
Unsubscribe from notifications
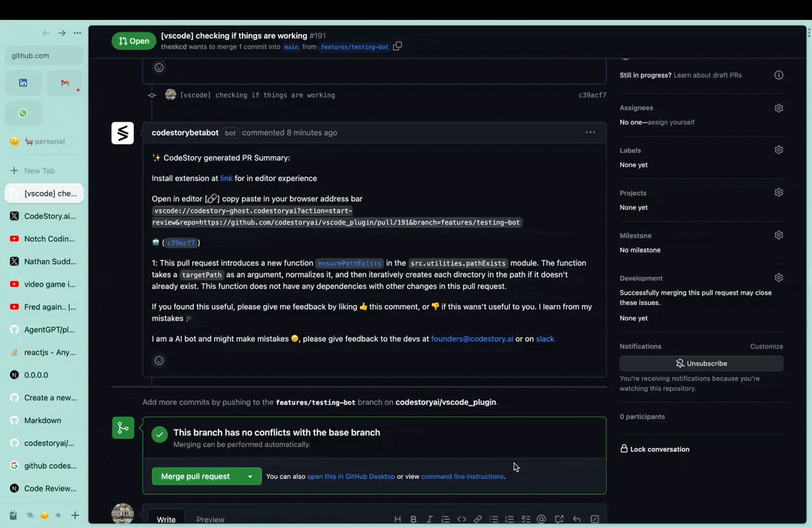(701, 363)
